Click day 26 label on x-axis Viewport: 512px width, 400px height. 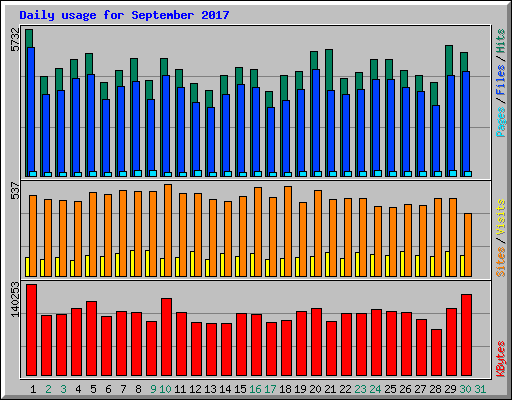tap(405, 389)
